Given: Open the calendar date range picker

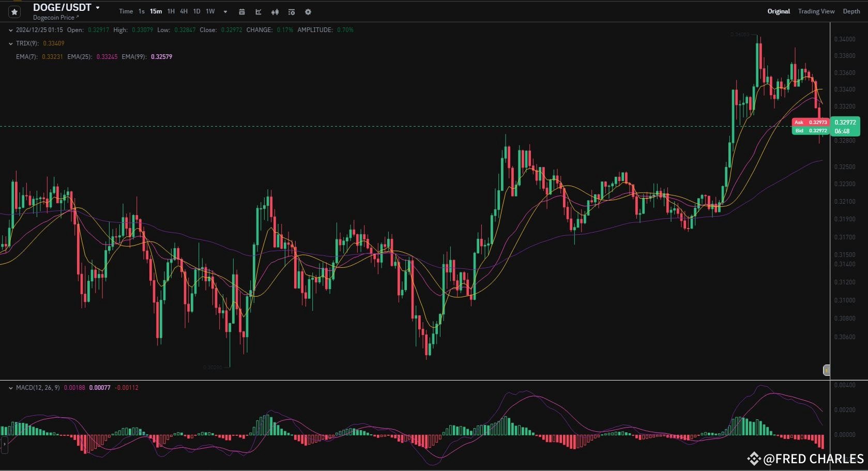Looking at the screenshot, I should (241, 11).
